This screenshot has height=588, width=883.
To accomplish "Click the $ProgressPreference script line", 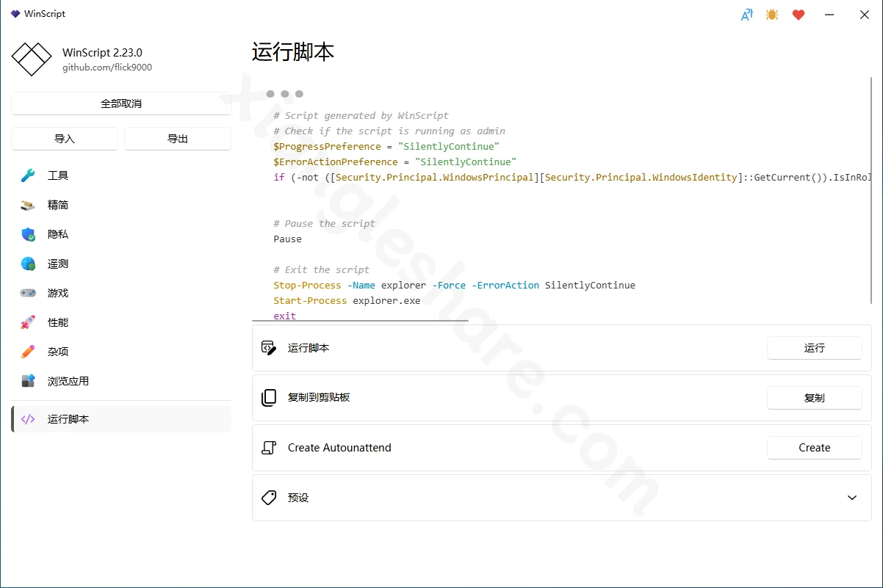I will click(x=386, y=146).
